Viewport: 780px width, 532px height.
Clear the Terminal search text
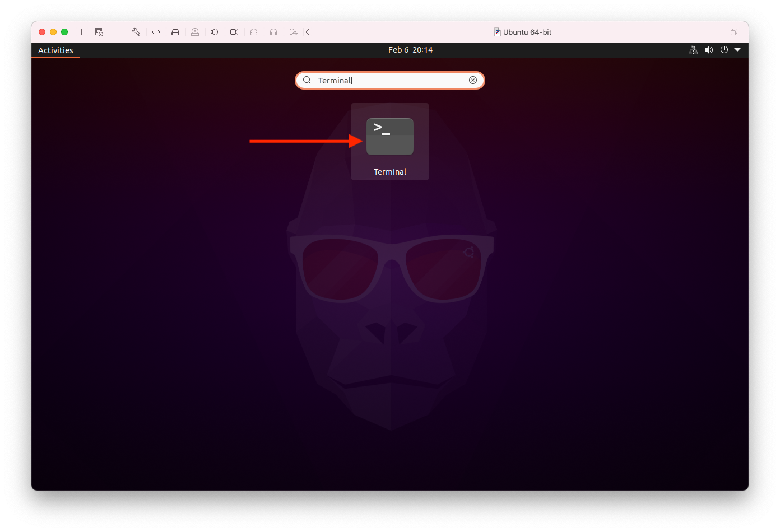pos(473,80)
